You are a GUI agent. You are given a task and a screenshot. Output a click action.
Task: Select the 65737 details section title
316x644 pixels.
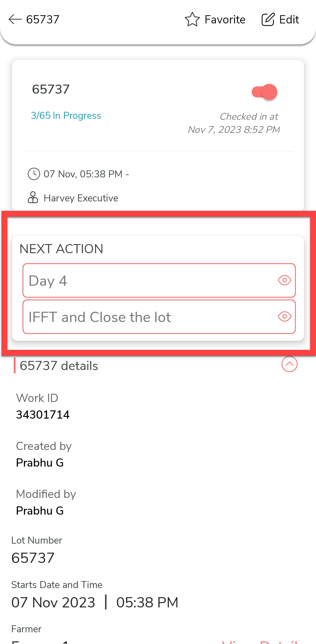(x=59, y=366)
